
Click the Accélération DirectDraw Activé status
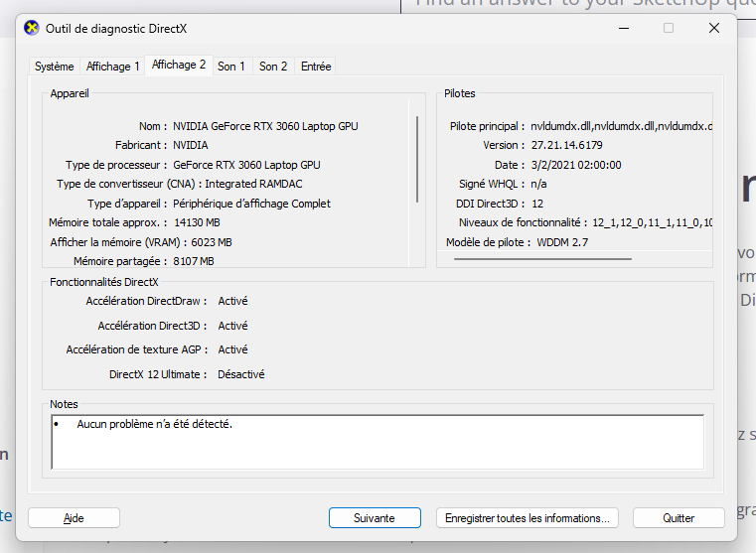pos(232,301)
